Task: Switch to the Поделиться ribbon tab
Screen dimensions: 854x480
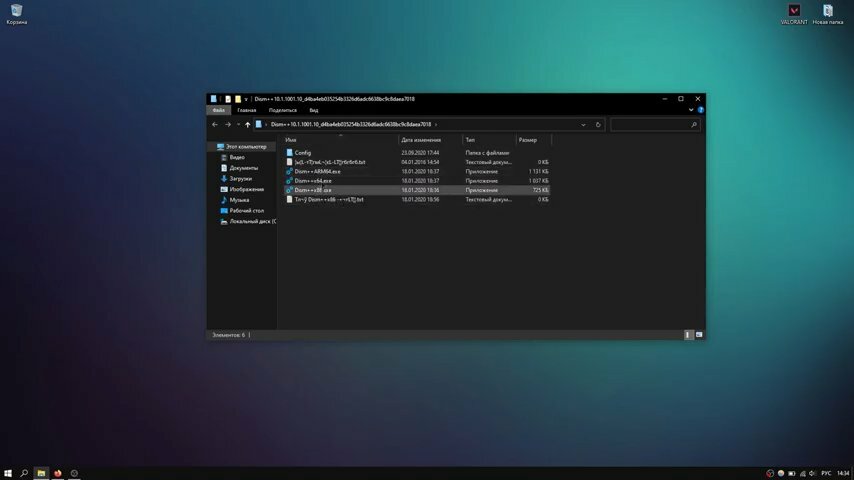Action: [282, 110]
